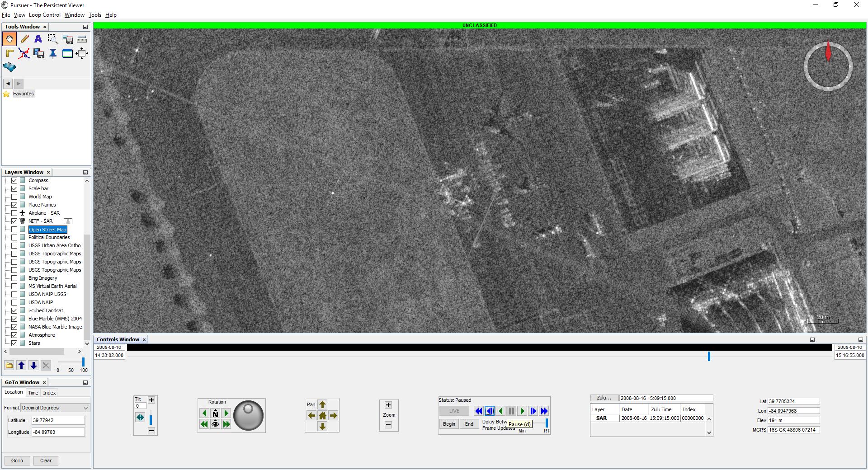Click the layer opacity slider handle
The height and width of the screenshot is (470, 868).
[83, 362]
